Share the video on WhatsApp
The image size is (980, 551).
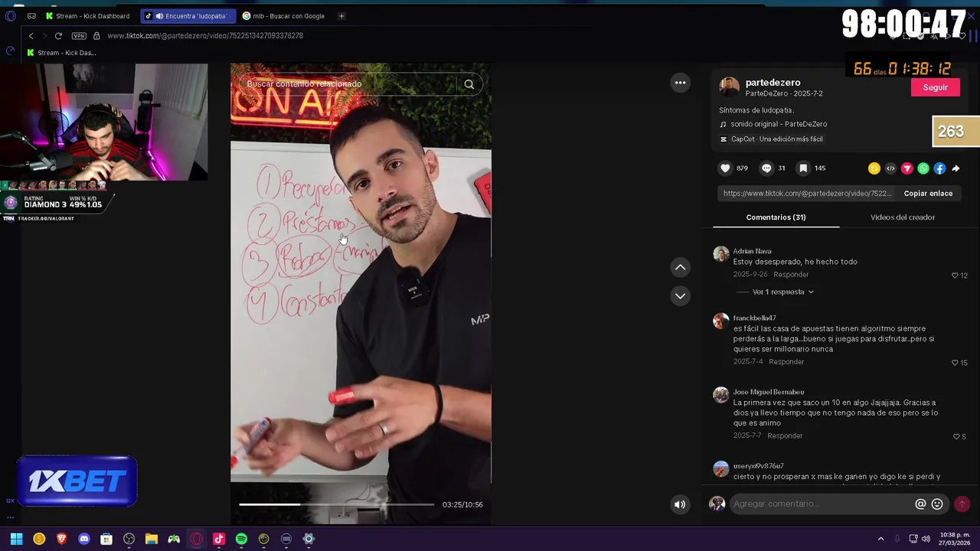(x=923, y=168)
